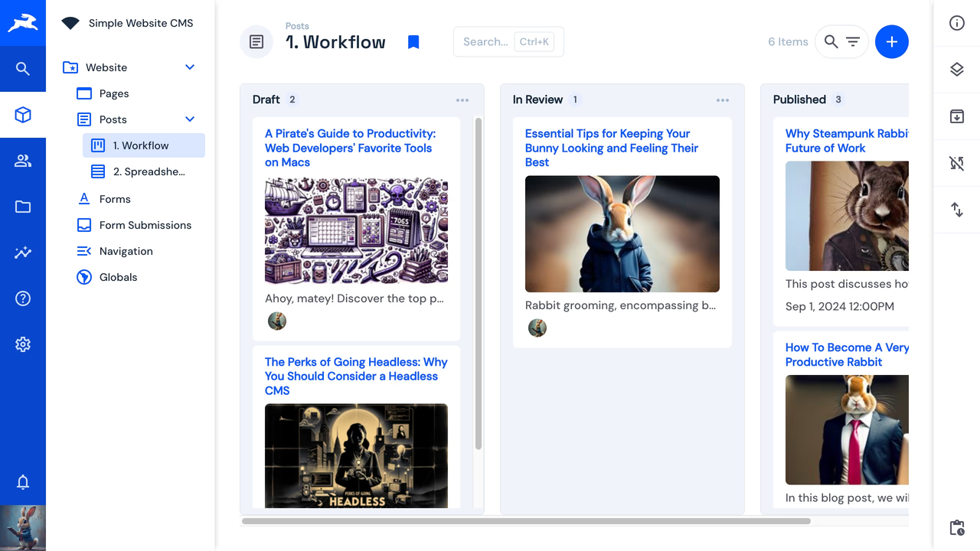Open the info panel icon
Viewport: 980px width, 551px height.
956,23
